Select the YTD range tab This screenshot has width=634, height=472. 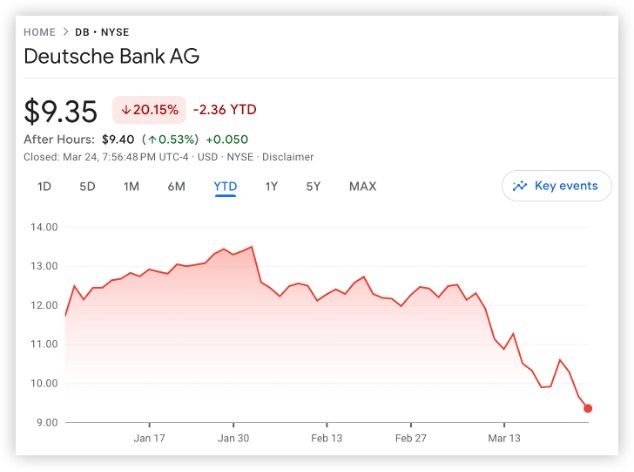[225, 186]
